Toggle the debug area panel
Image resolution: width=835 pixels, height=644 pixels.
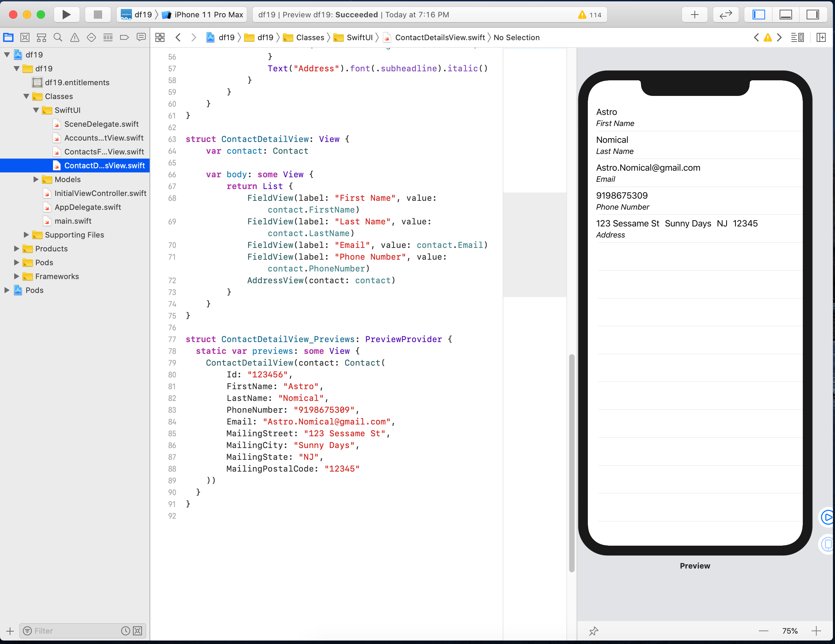(786, 15)
